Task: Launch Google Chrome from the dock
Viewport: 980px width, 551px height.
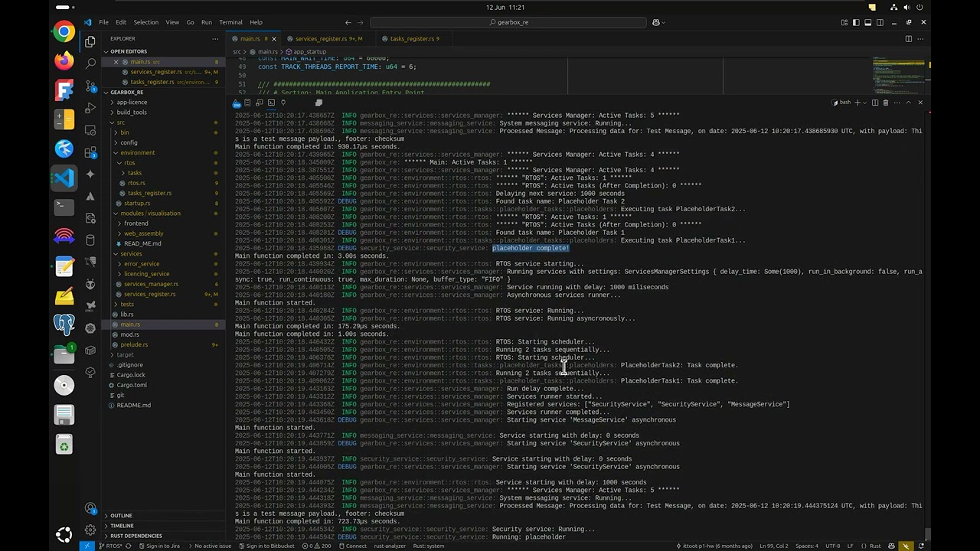Action: pyautogui.click(x=64, y=31)
